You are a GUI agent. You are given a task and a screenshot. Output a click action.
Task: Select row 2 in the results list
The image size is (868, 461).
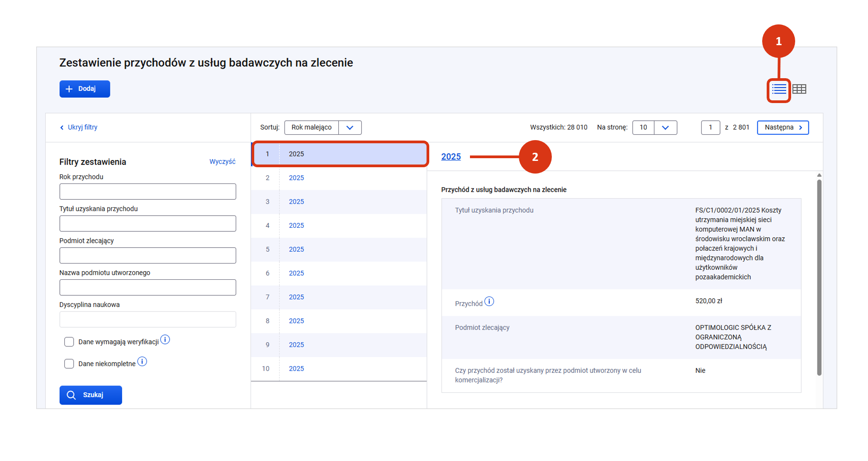(338, 178)
